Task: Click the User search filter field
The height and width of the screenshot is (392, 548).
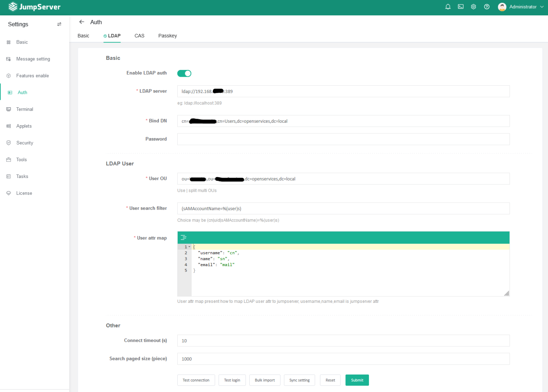Action: 343,208
